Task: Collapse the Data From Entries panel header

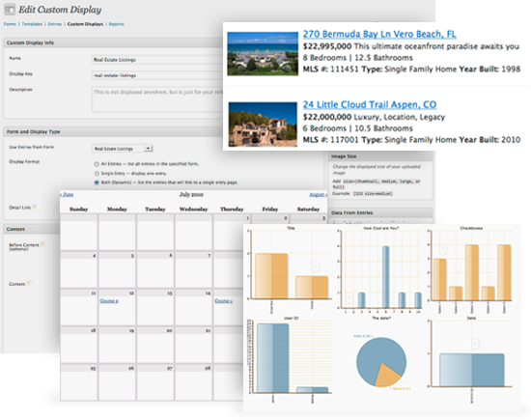Action: coord(381,212)
